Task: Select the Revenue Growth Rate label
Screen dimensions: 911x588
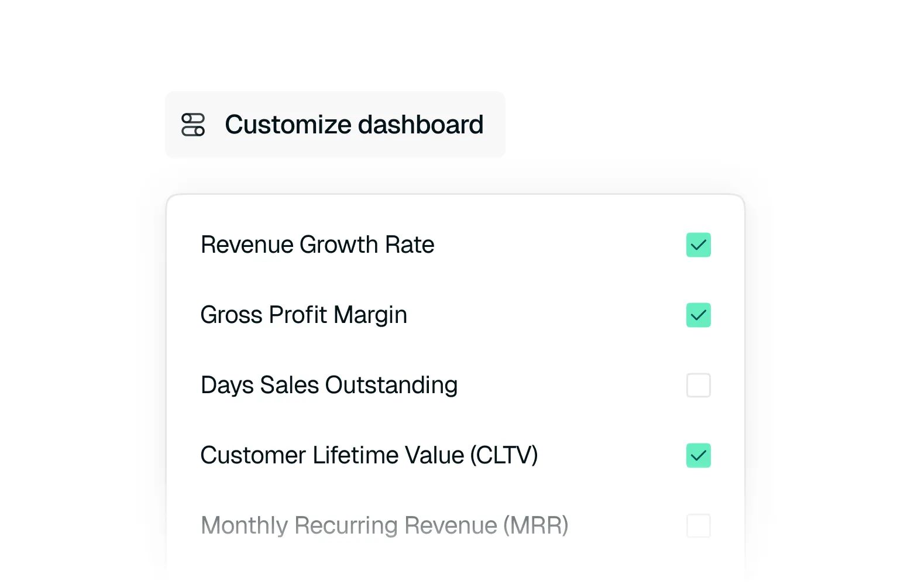Action: (317, 245)
